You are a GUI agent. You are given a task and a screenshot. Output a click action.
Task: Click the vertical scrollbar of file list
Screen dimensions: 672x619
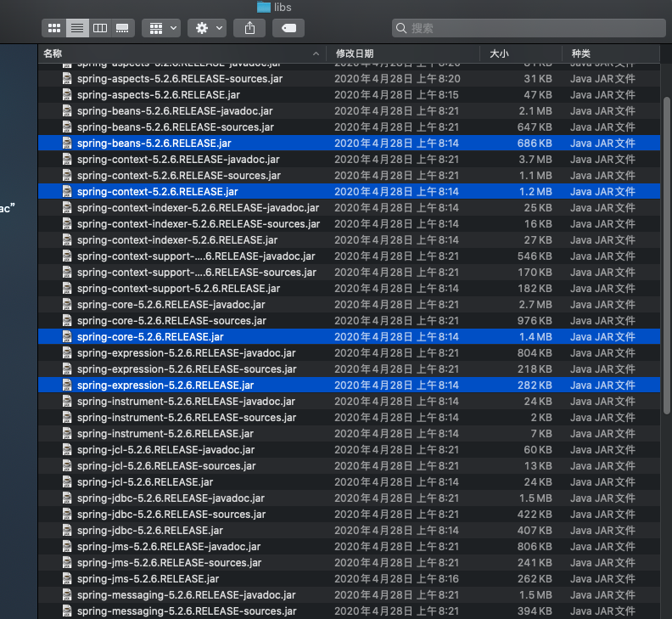coord(666,256)
